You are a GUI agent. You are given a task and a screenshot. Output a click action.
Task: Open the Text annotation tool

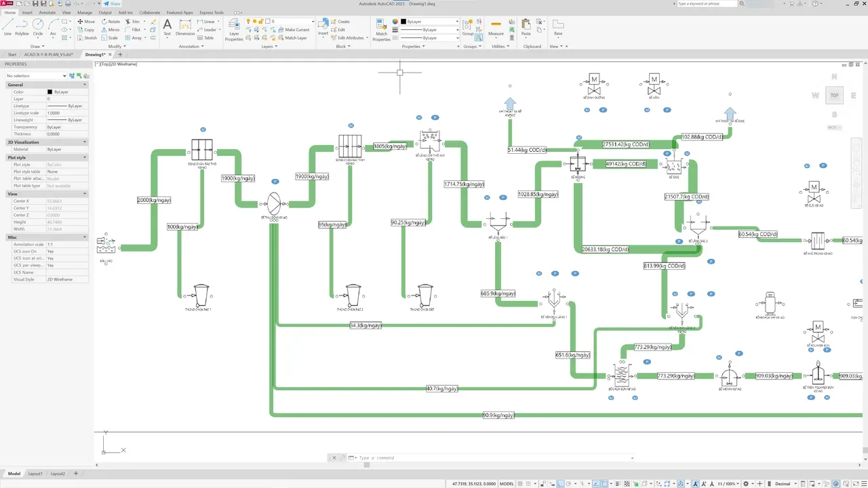167,27
